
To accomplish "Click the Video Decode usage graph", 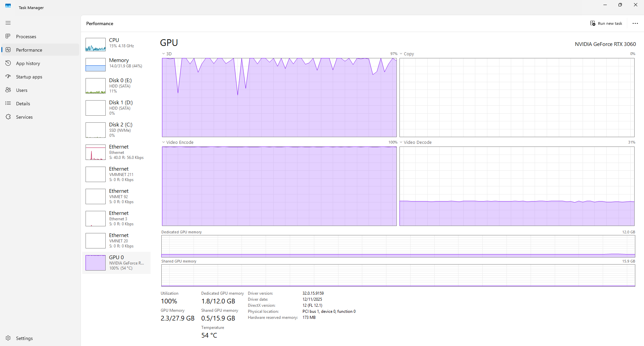I will pos(517,186).
